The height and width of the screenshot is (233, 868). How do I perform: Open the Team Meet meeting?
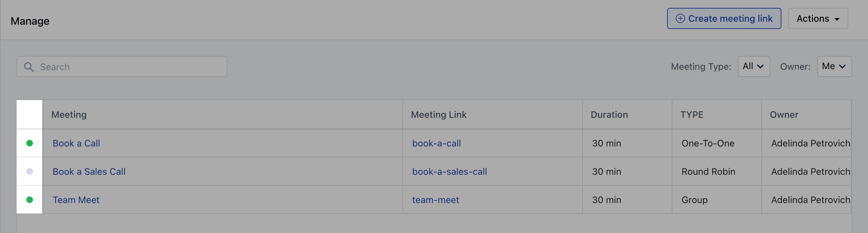point(76,200)
